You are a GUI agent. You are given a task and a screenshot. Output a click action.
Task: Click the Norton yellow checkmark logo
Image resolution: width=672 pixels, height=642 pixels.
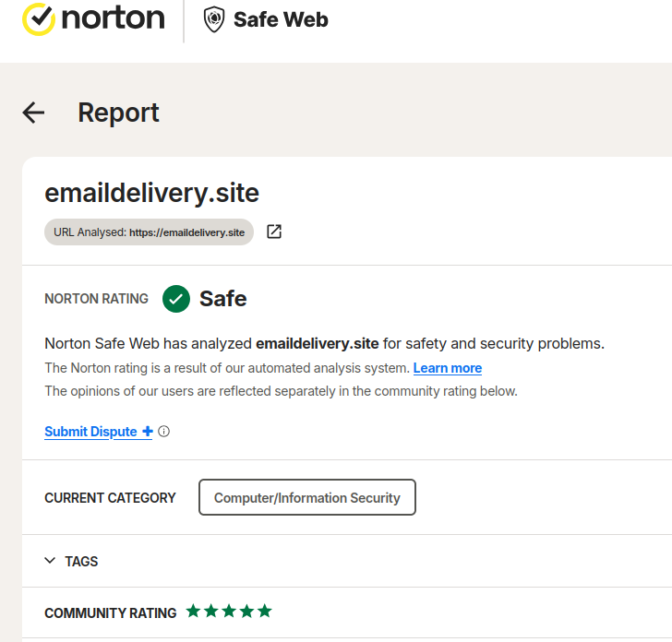[38, 19]
